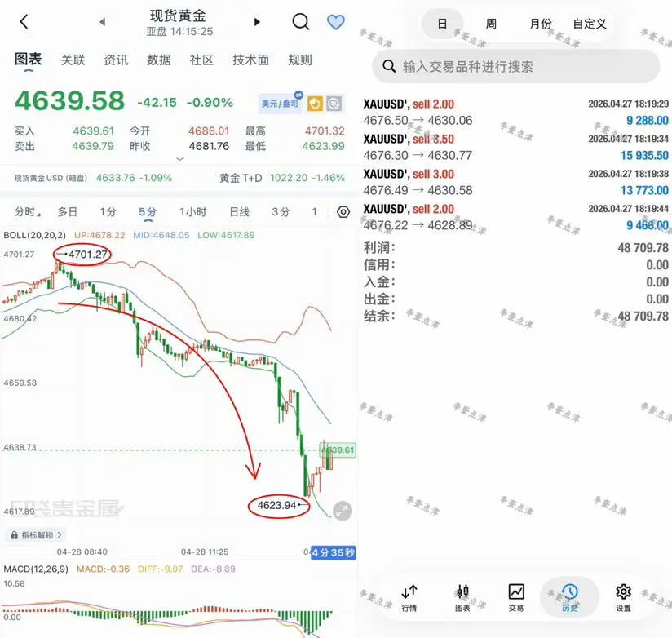The image size is (672, 638).
Task: Open 历史 history nav icon
Action: pyautogui.click(x=569, y=598)
